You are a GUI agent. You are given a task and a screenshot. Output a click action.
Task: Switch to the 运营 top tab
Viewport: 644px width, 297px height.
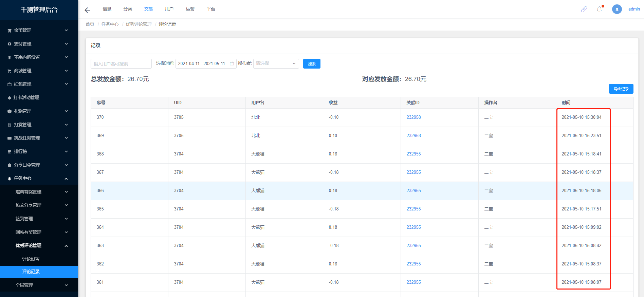click(x=190, y=9)
